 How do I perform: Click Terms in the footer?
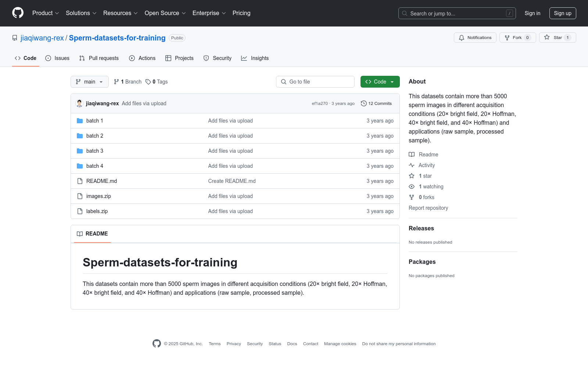tap(215, 344)
